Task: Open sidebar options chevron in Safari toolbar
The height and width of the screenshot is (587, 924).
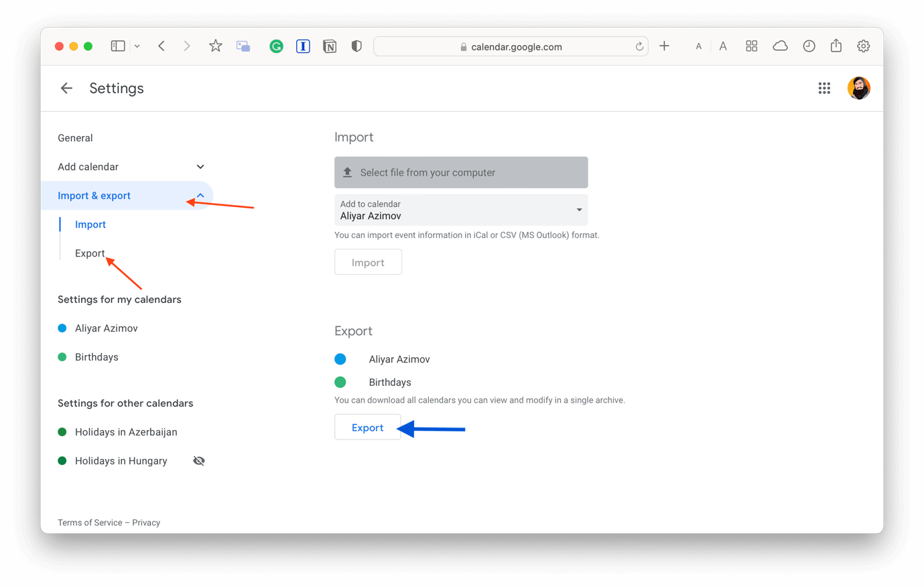Action: click(x=137, y=46)
